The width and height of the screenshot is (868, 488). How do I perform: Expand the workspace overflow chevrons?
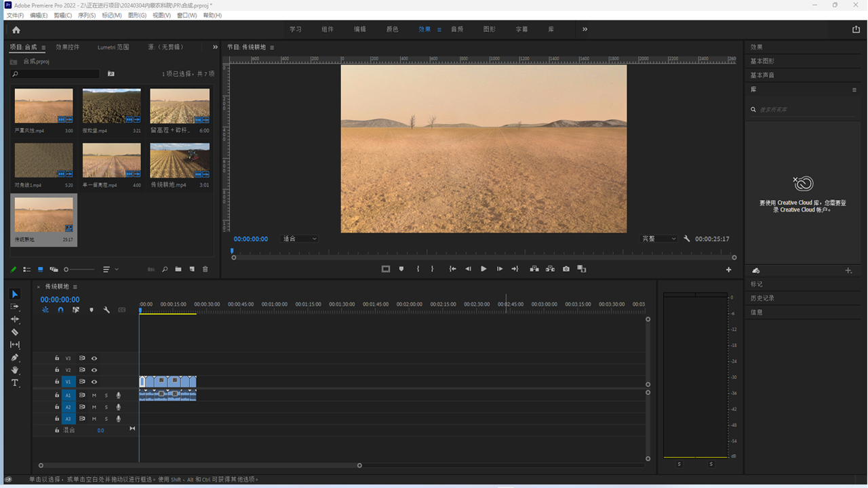[x=585, y=29]
